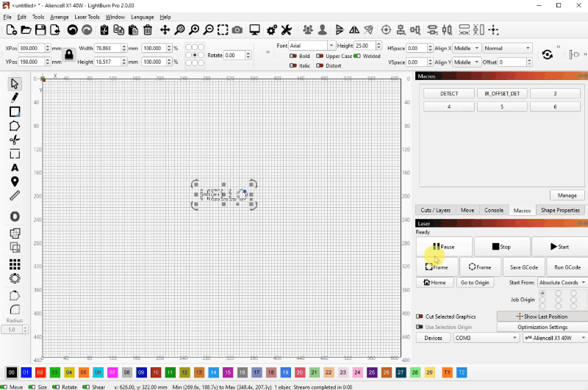Choose the Create Text tool

(x=15, y=167)
